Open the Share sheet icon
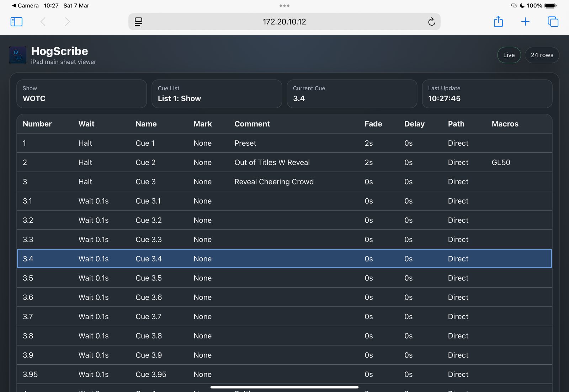 (498, 21)
